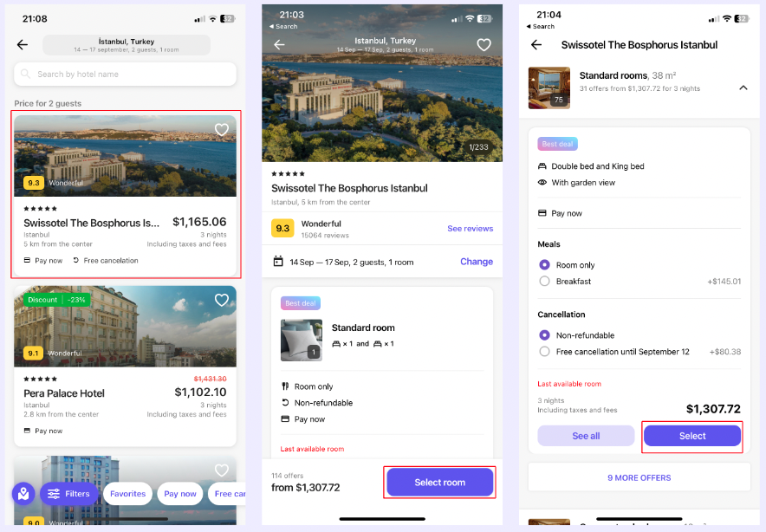Tap heart icon on Swissotel detail photo
This screenshot has height=532, width=766.
pos(484,45)
